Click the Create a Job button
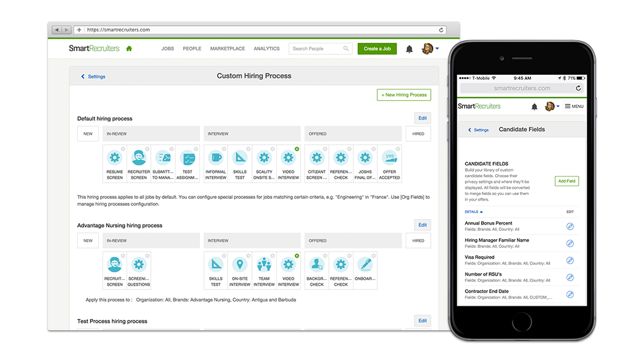This screenshot has width=644, height=363. (x=377, y=48)
